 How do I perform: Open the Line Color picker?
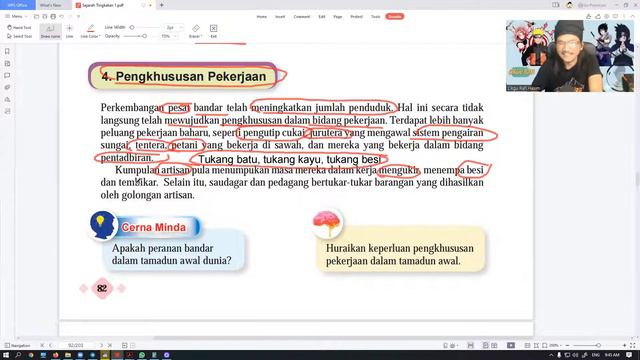point(90,31)
